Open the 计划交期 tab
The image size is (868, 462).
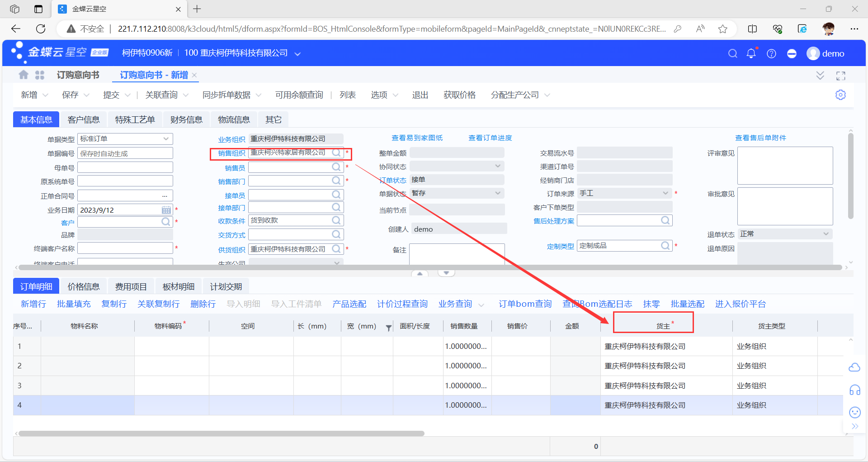pyautogui.click(x=226, y=286)
